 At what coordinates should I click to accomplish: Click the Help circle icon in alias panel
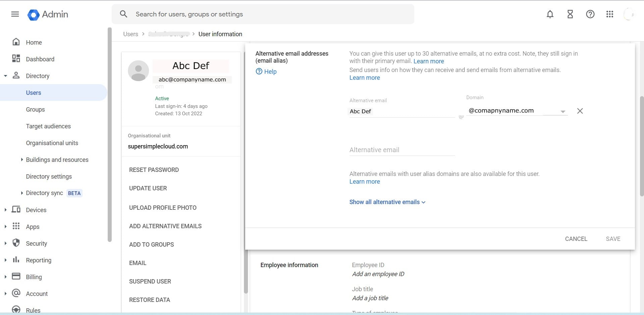(259, 71)
